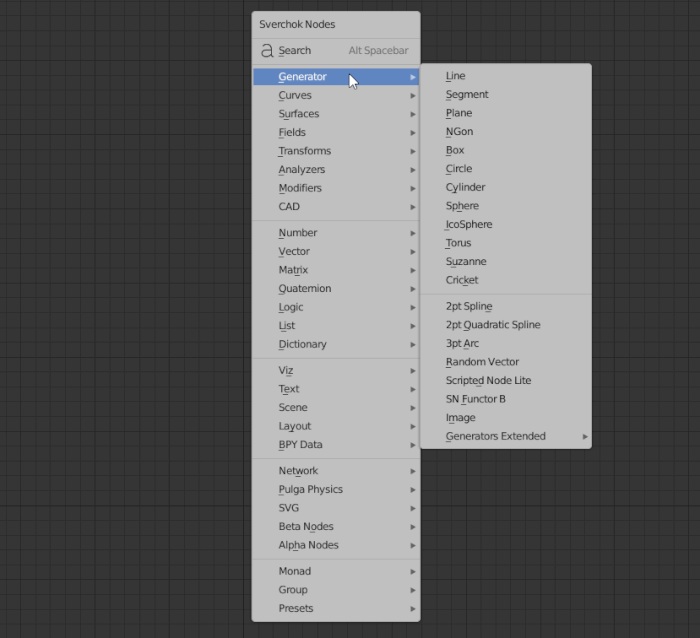700x638 pixels.
Task: Choose Scripted Node Lite
Action: [506, 381]
